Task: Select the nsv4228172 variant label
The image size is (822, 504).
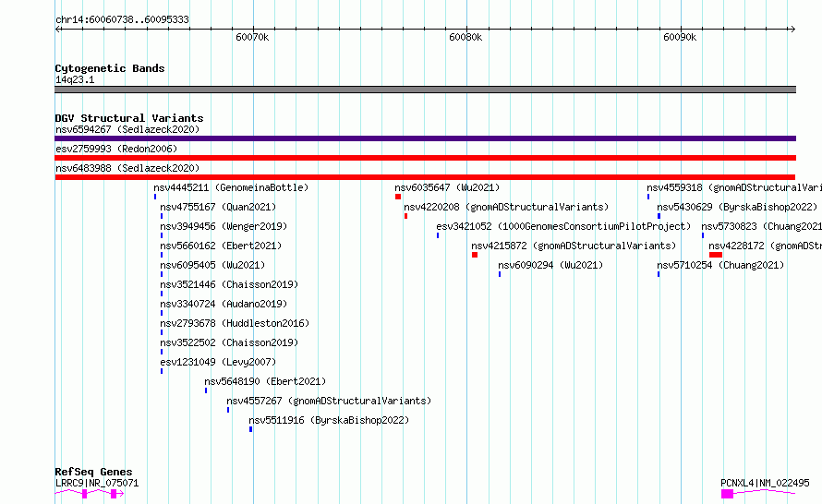Action: click(766, 246)
